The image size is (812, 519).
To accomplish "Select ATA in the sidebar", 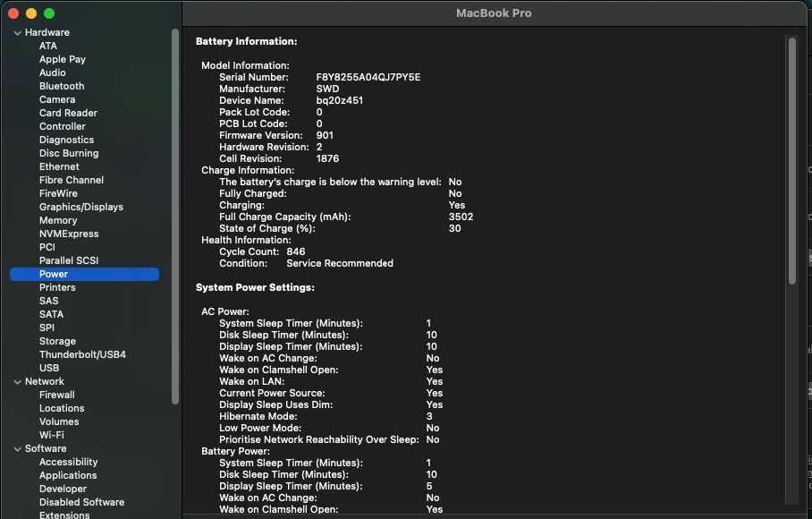I will pos(48,46).
